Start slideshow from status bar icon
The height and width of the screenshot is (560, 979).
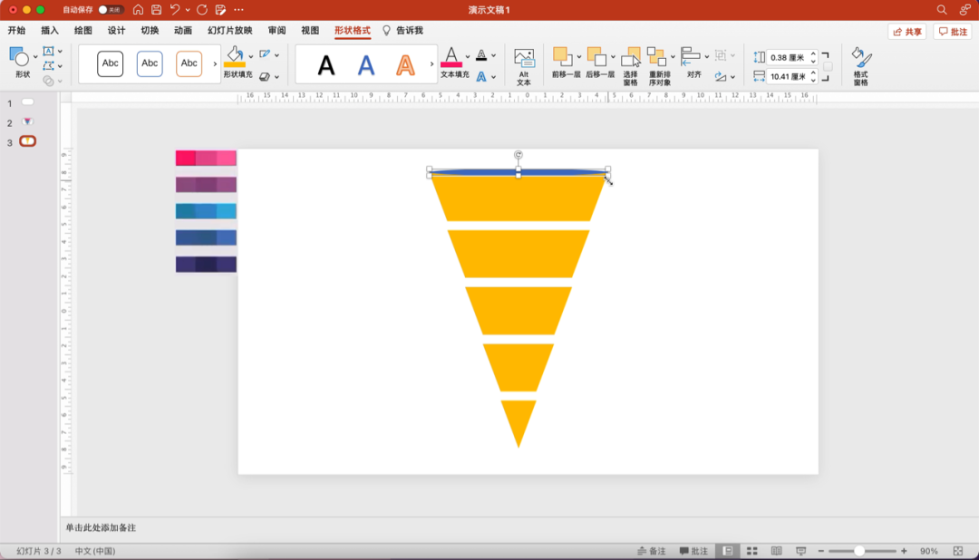pos(801,551)
